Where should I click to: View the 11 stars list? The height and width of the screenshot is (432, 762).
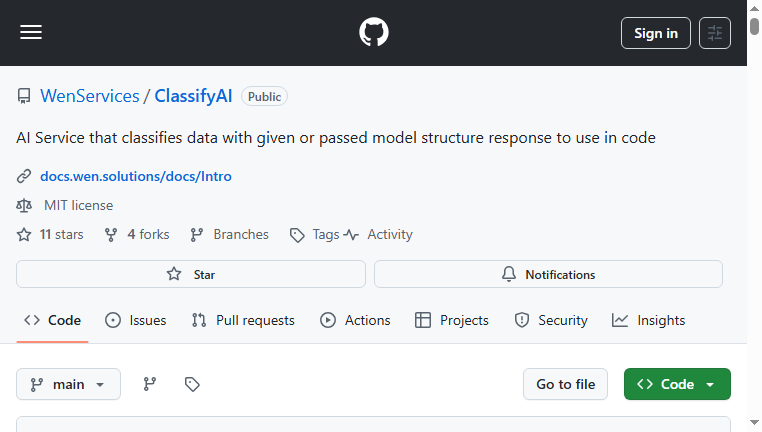click(50, 235)
